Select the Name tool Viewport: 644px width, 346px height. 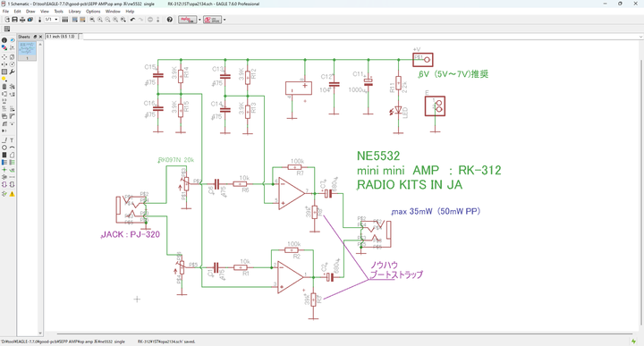pyautogui.click(x=4, y=109)
